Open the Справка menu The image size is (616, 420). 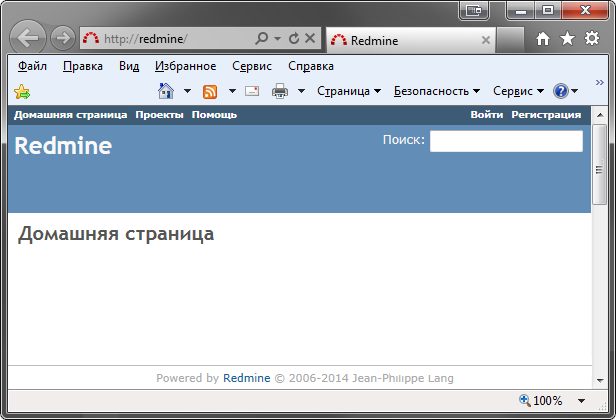click(311, 66)
